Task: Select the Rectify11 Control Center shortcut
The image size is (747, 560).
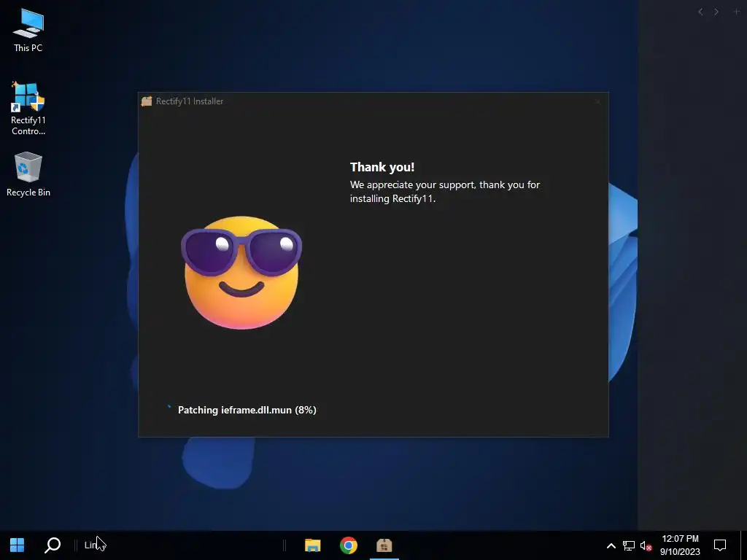Action: [x=28, y=109]
